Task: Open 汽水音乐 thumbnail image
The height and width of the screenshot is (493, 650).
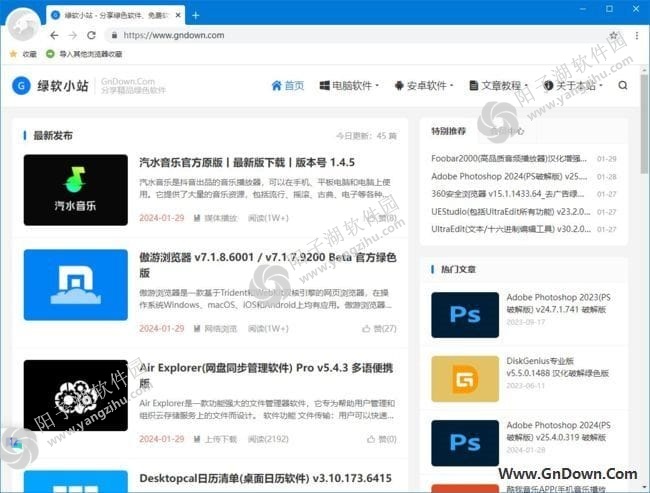Action: pyautogui.click(x=76, y=190)
